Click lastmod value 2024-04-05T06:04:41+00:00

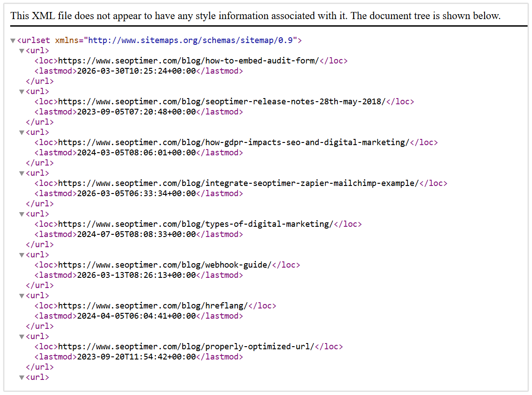[x=137, y=316]
